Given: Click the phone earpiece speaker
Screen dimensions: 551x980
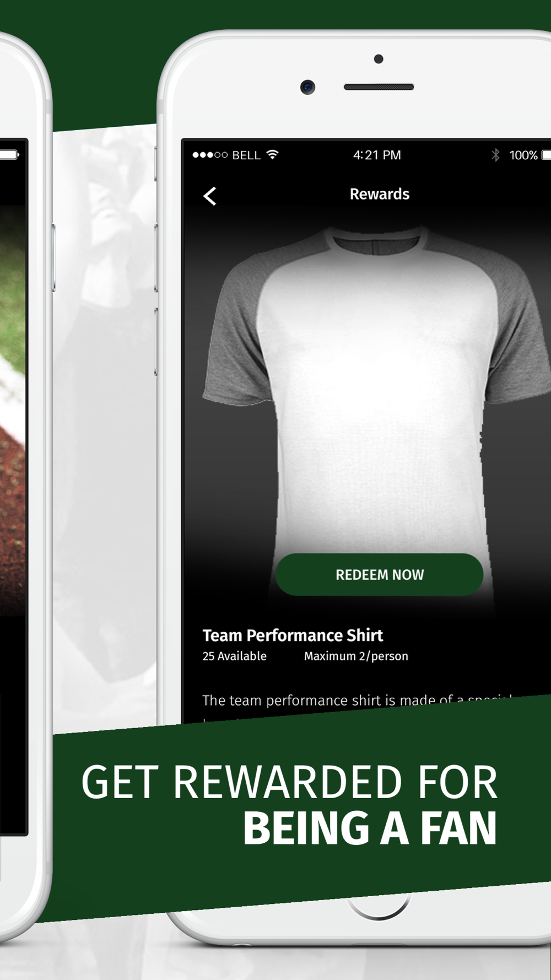Looking at the screenshot, I should point(379,87).
